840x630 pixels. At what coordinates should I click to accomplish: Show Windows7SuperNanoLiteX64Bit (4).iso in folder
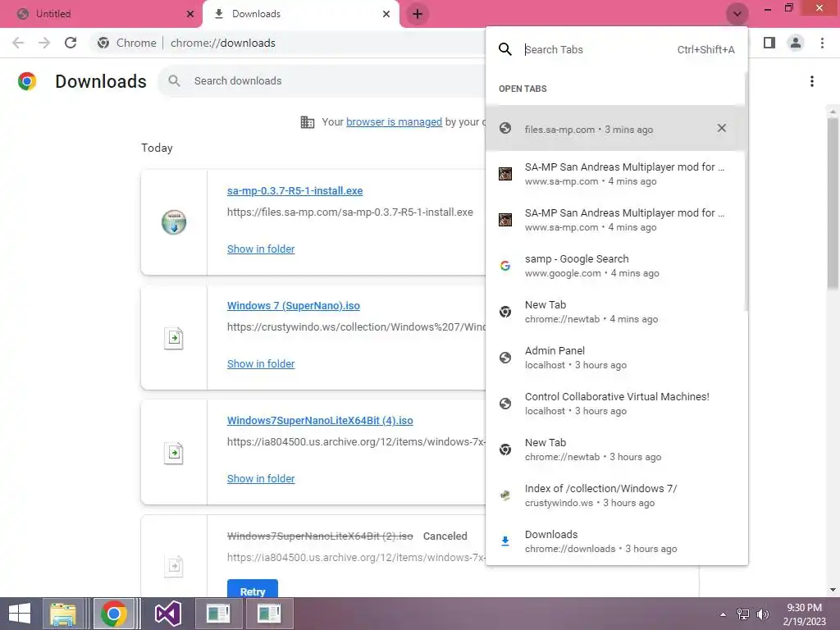click(261, 478)
